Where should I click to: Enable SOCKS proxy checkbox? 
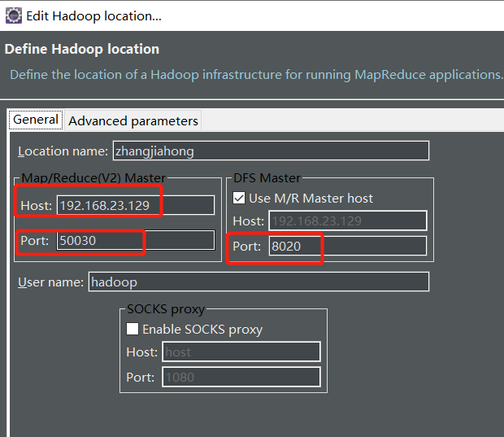point(133,329)
